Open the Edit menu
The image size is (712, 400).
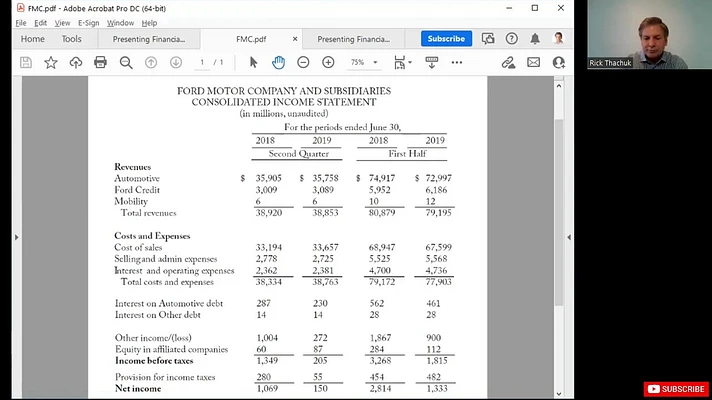point(40,23)
